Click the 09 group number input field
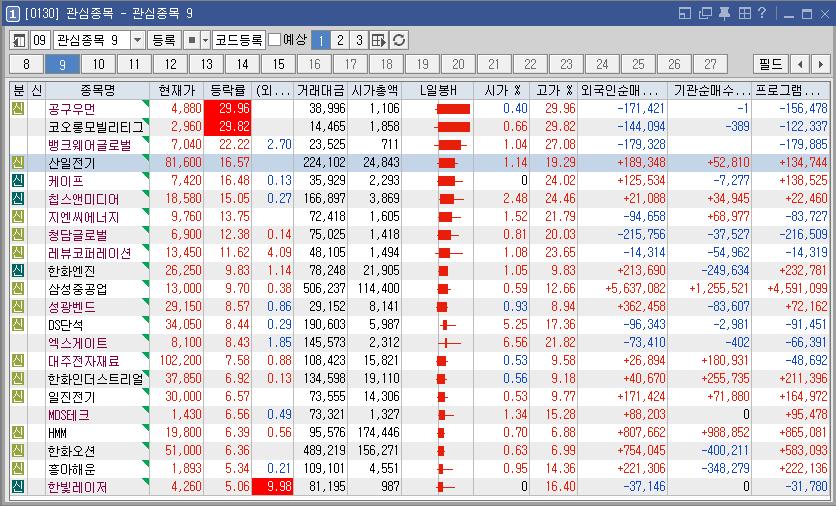Screen dimensions: 836x506 (x=41, y=40)
